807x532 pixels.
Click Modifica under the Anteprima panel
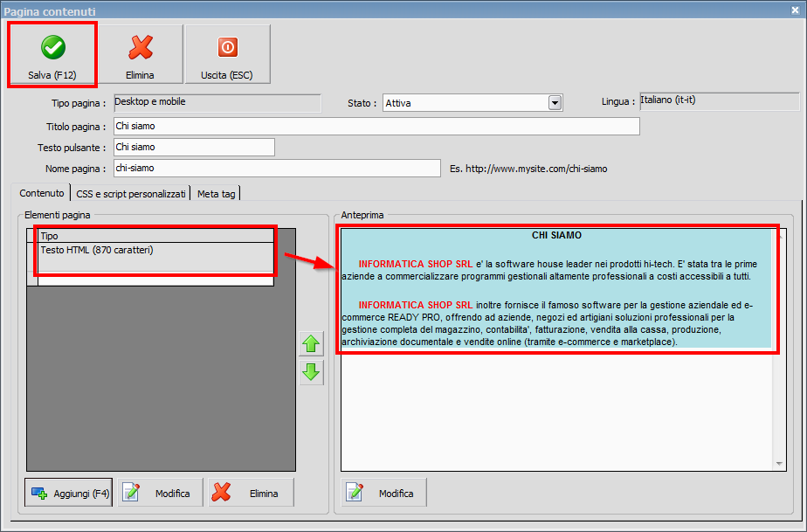(x=383, y=493)
